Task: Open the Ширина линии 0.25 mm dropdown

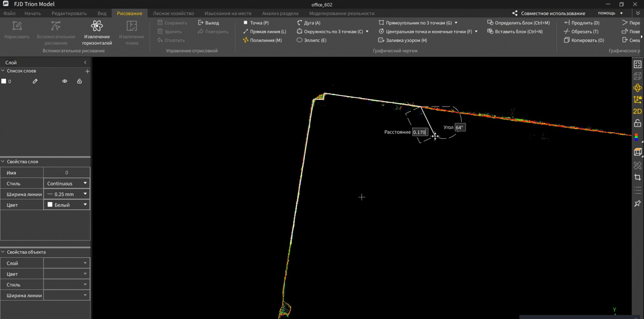Action: [67, 194]
